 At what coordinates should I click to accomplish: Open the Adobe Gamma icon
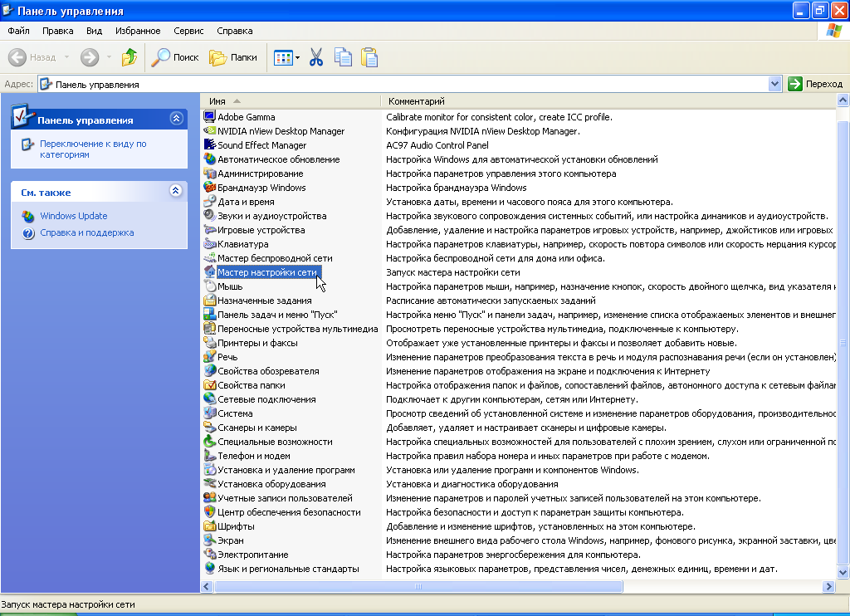click(210, 117)
